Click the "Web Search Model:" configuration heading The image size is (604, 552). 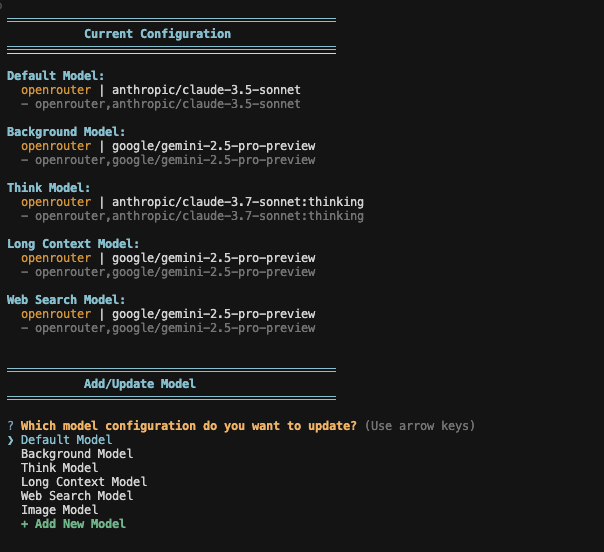point(66,300)
